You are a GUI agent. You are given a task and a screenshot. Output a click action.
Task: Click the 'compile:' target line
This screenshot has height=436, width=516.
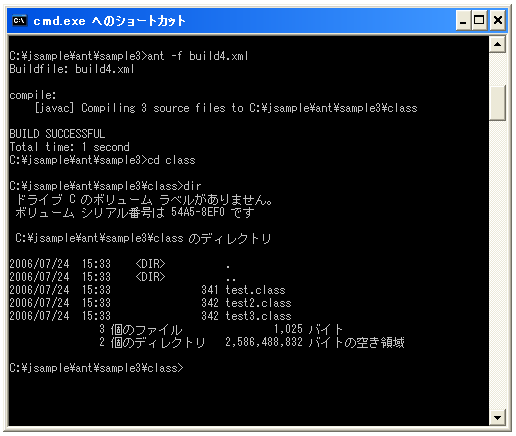(33, 95)
